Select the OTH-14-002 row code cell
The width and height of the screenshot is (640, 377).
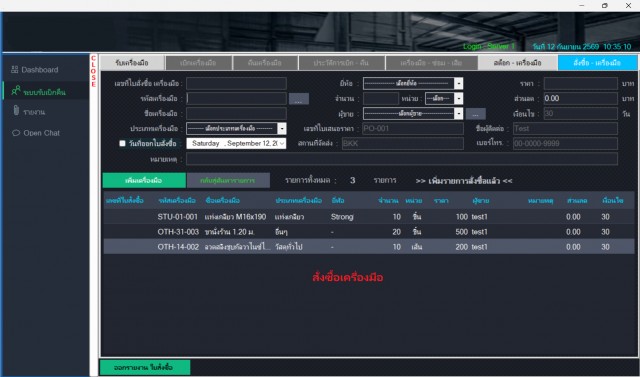tap(178, 247)
